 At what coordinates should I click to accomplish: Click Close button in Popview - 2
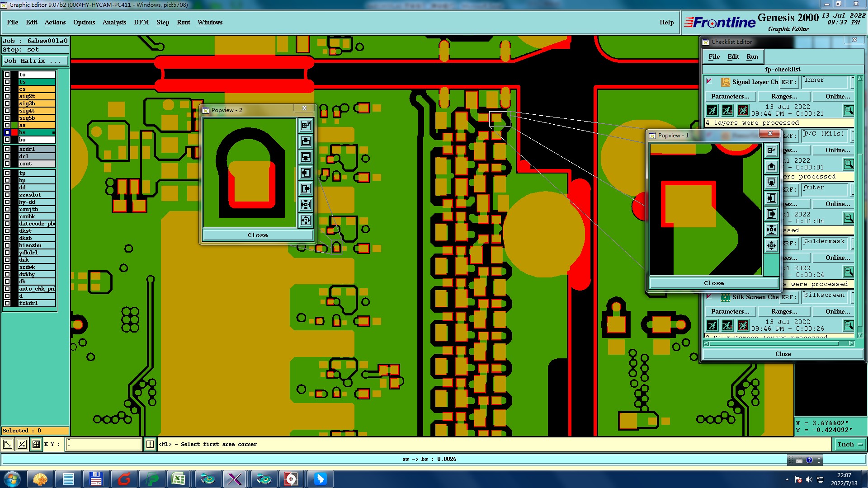258,235
